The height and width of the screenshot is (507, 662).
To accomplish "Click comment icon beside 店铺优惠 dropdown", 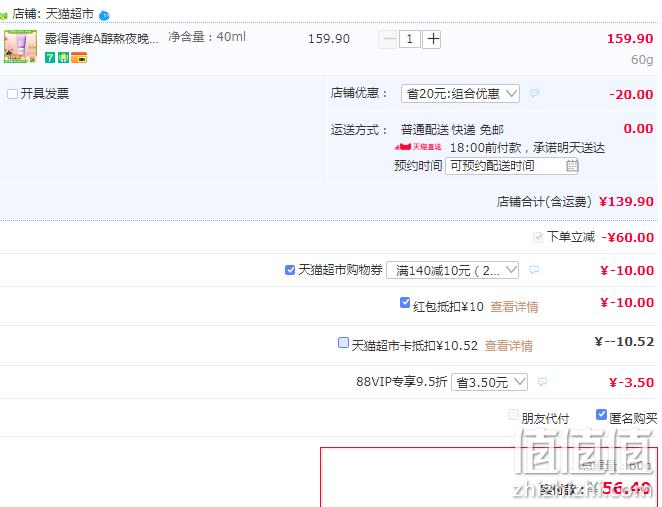I will click(x=534, y=93).
